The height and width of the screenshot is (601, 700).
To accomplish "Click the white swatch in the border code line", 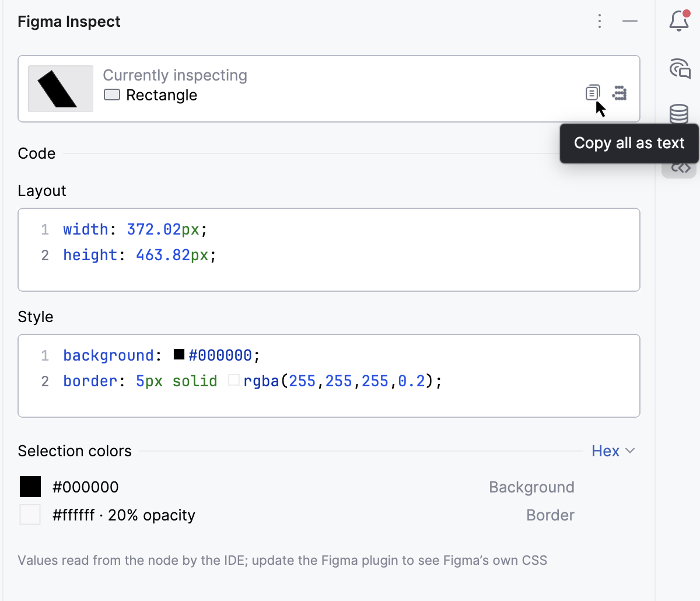I will 234,380.
